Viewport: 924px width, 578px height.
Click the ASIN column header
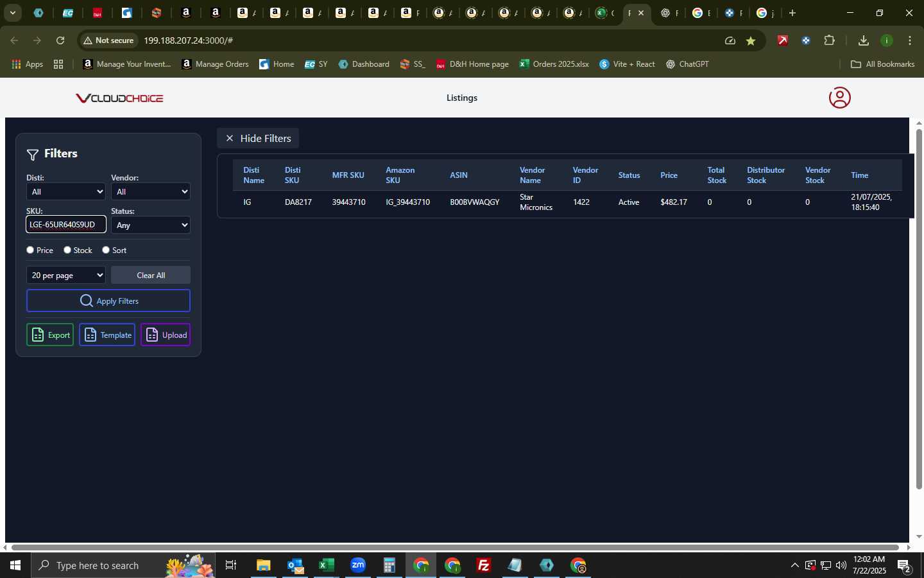pyautogui.click(x=459, y=175)
